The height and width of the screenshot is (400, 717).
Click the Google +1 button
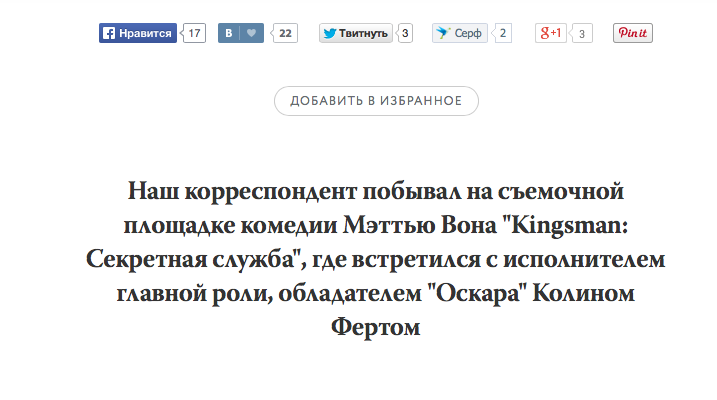tap(551, 33)
